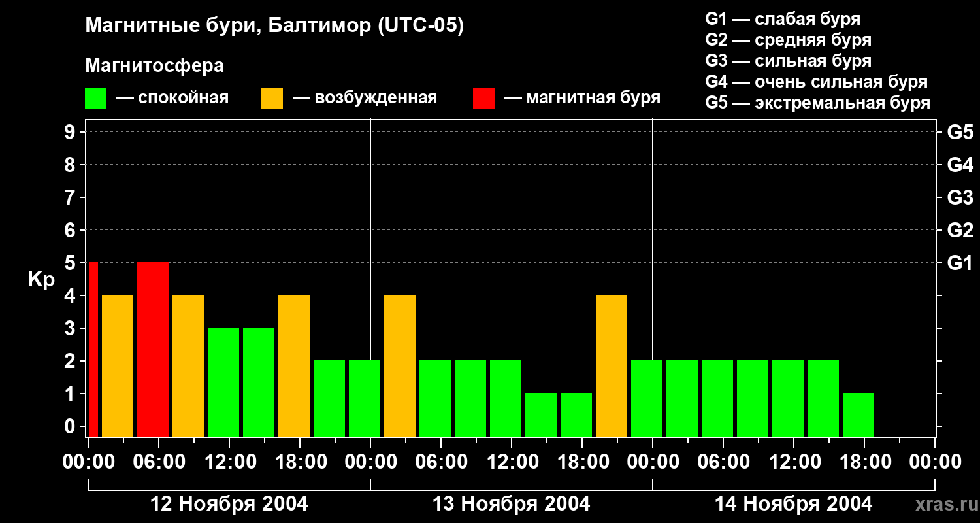Click the 12:00 time label above 13 Ноября

coord(512,462)
